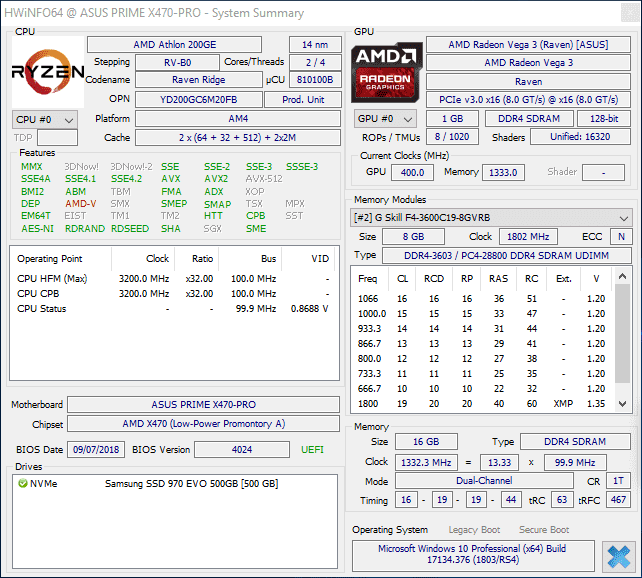
Task: Click the tRFC 467 value
Action: 618,499
